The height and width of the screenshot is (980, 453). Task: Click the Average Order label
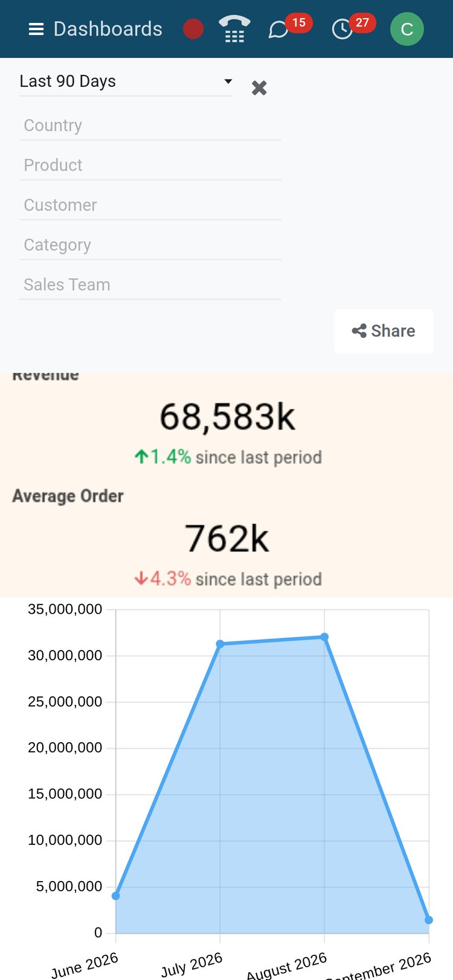click(x=68, y=496)
